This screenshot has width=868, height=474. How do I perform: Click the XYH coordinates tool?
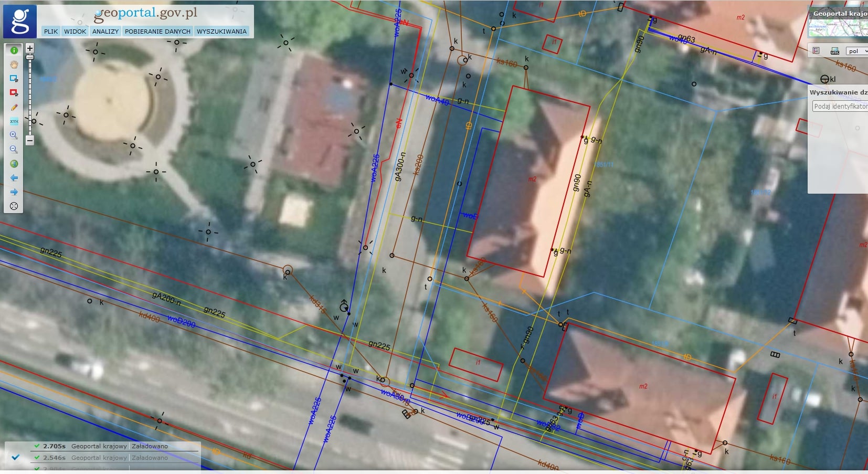point(14,121)
